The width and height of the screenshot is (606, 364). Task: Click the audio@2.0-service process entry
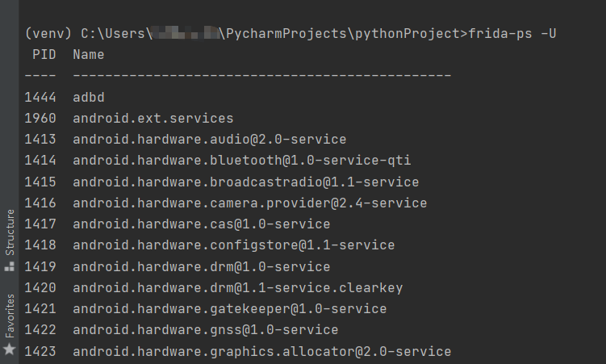tap(209, 139)
